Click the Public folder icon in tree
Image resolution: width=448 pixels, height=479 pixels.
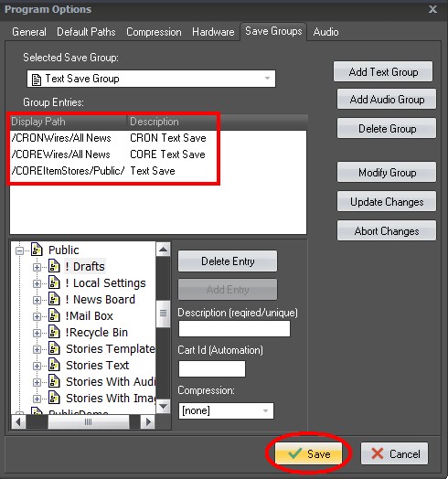point(37,250)
